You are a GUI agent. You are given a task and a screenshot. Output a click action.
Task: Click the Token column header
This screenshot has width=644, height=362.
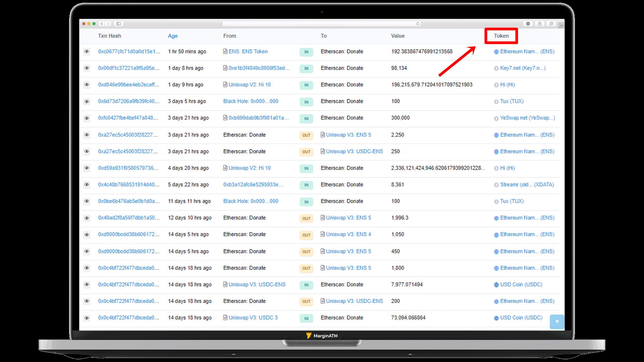point(501,36)
